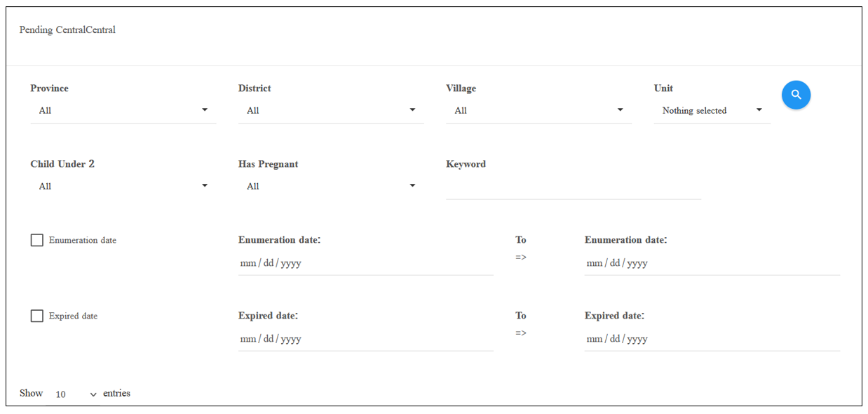The width and height of the screenshot is (868, 414).
Task: Select the Expired date start field
Action: click(366, 339)
